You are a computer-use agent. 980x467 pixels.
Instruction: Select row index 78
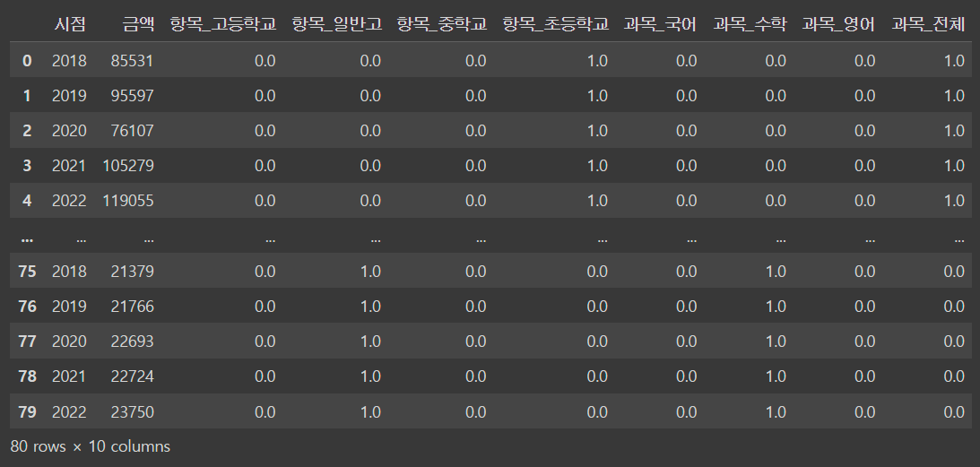click(28, 376)
